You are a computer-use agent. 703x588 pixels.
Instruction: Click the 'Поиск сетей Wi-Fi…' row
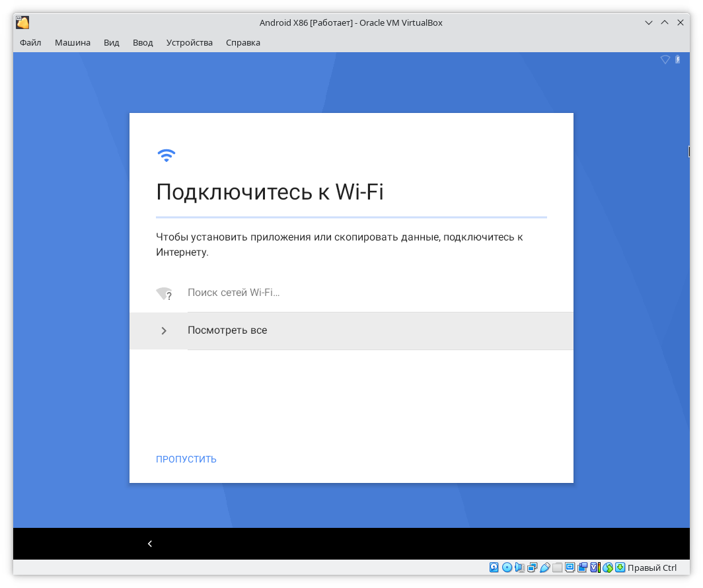[x=234, y=293]
